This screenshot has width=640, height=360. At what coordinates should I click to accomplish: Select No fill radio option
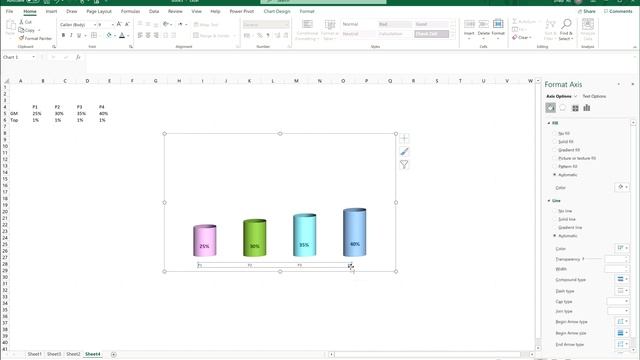tap(555, 133)
